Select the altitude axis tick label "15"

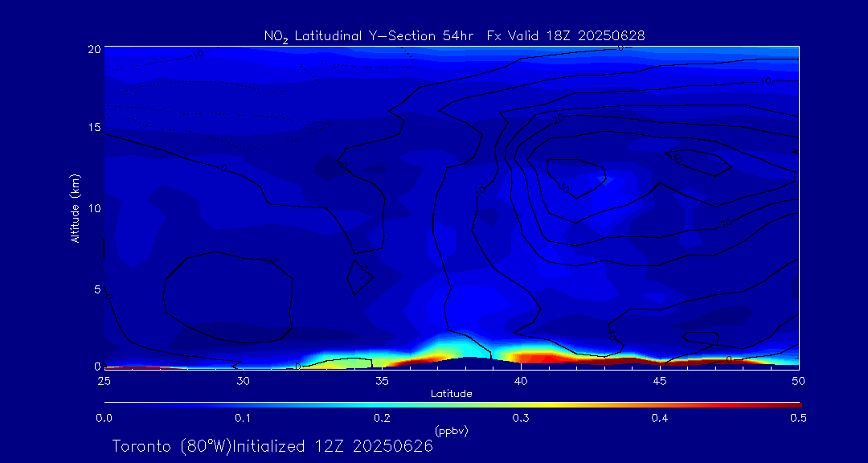point(95,127)
